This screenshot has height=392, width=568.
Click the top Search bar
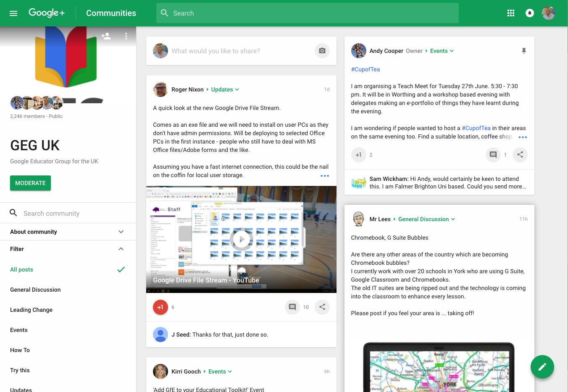308,13
